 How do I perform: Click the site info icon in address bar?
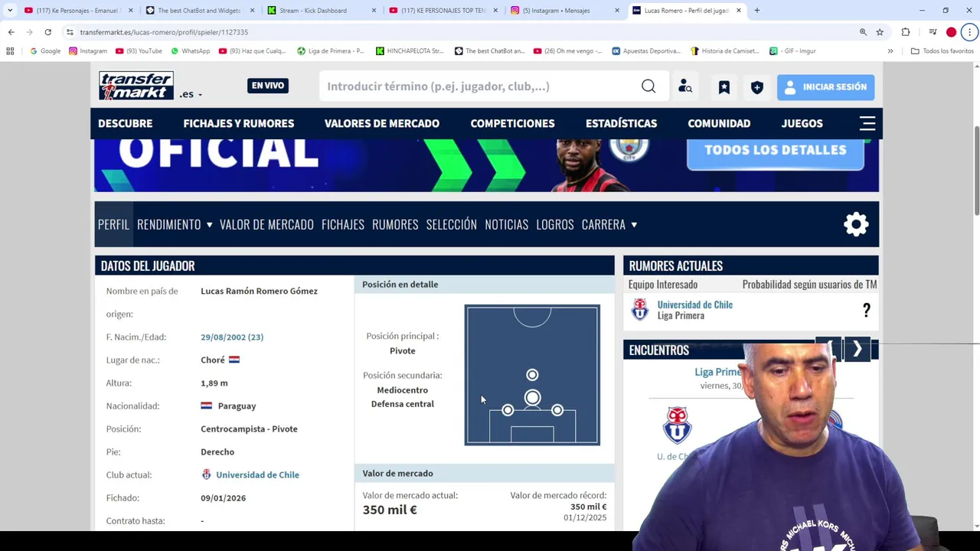tap(70, 32)
